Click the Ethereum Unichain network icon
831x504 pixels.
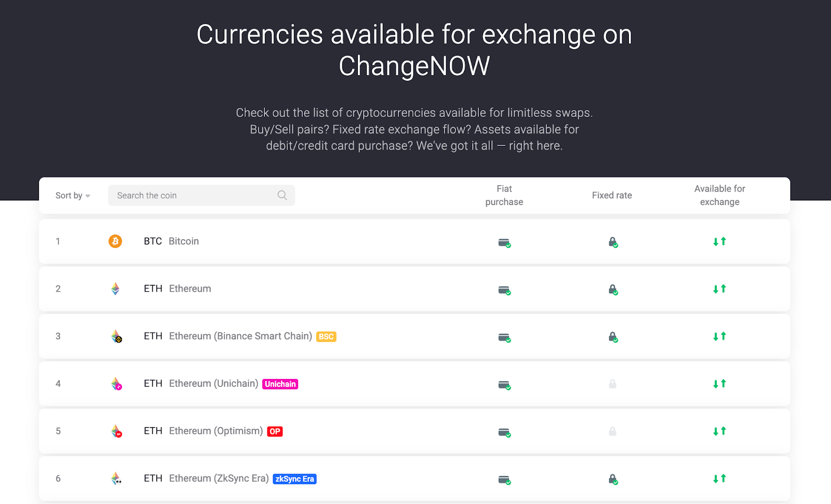click(116, 384)
